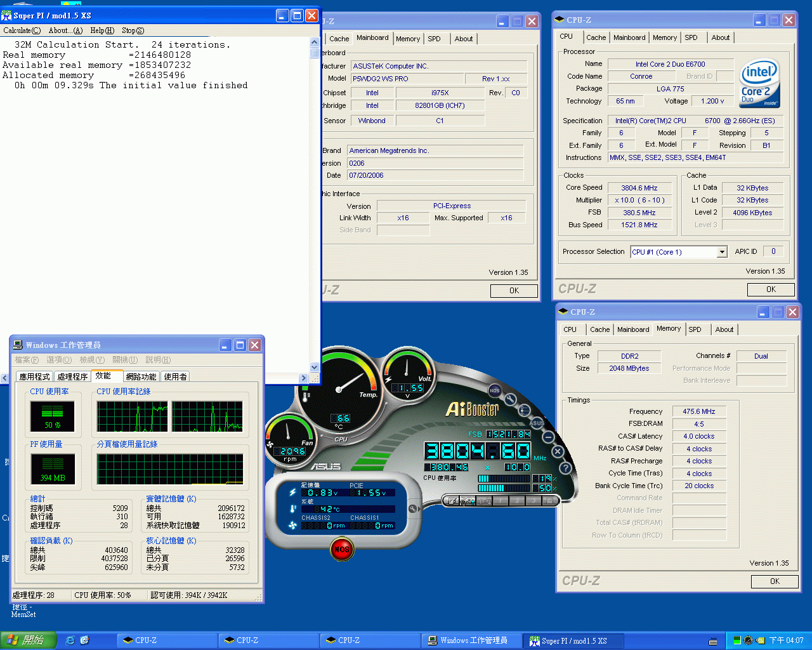This screenshot has width=812, height=650.
Task: Select AI Booster profile slot 3
Action: click(x=534, y=501)
